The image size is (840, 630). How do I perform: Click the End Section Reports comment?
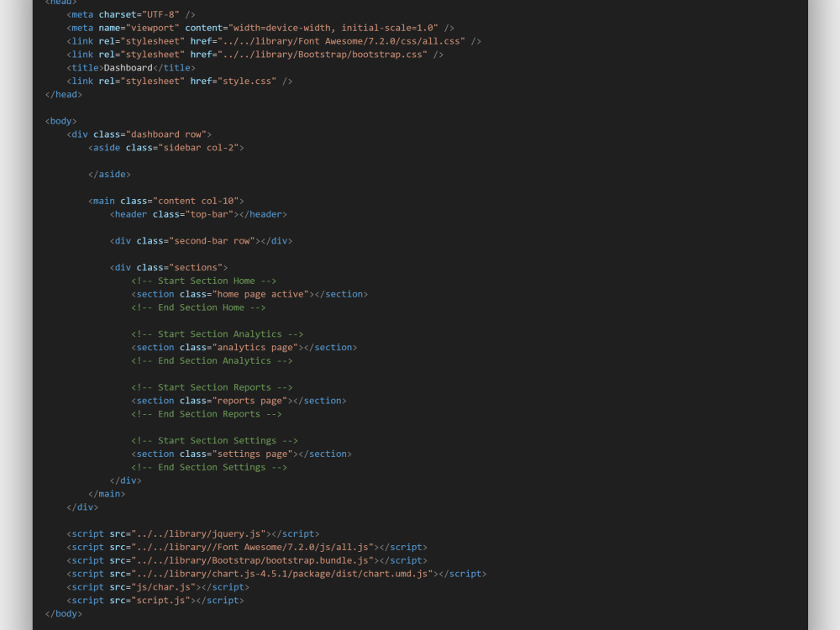pyautogui.click(x=207, y=414)
